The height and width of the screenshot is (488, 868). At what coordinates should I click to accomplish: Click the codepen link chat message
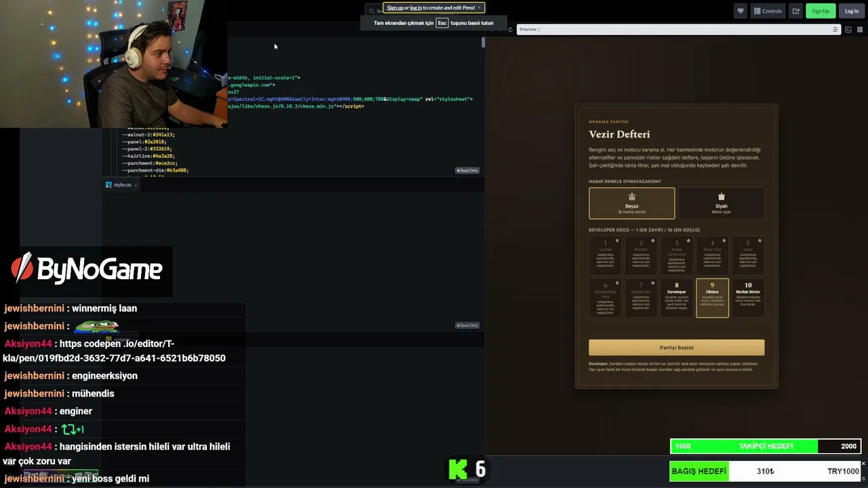[x=115, y=350]
